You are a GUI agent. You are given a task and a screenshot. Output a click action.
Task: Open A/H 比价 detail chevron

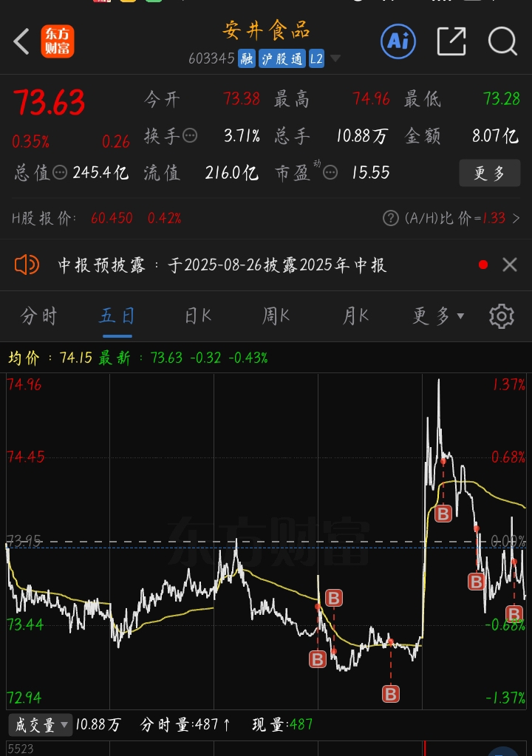tap(516, 219)
